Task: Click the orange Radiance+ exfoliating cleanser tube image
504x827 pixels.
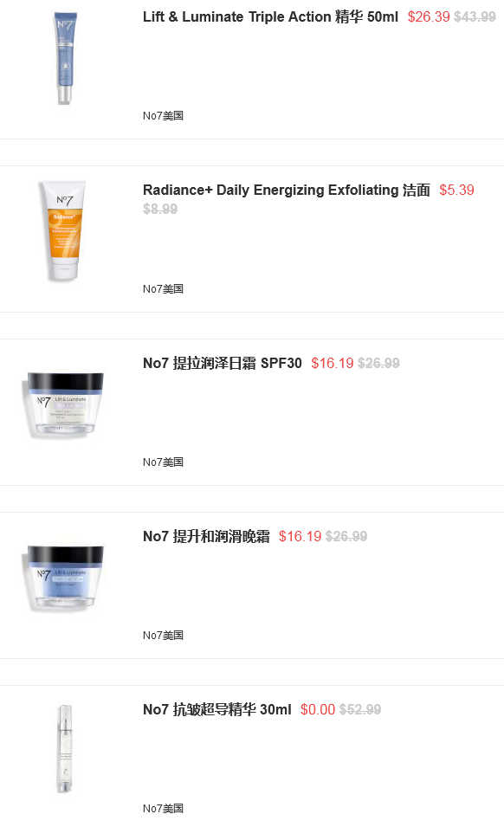Action: pyautogui.click(x=64, y=230)
